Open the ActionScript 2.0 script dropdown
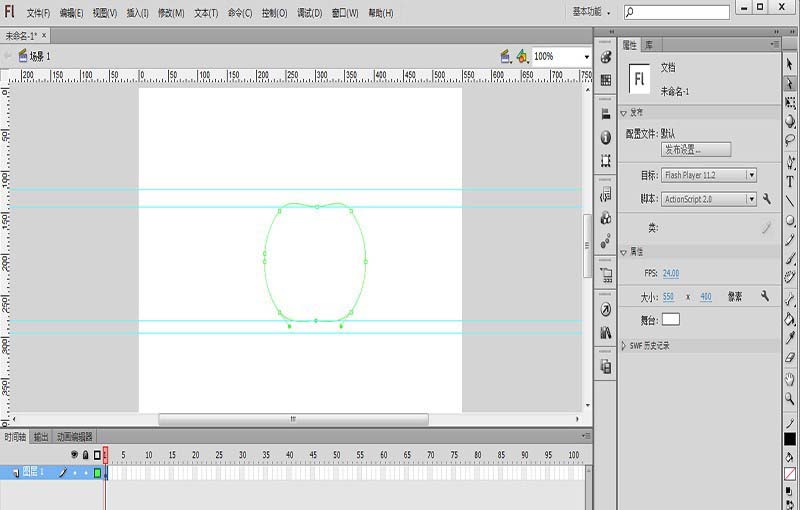The width and height of the screenshot is (800, 510). click(709, 199)
